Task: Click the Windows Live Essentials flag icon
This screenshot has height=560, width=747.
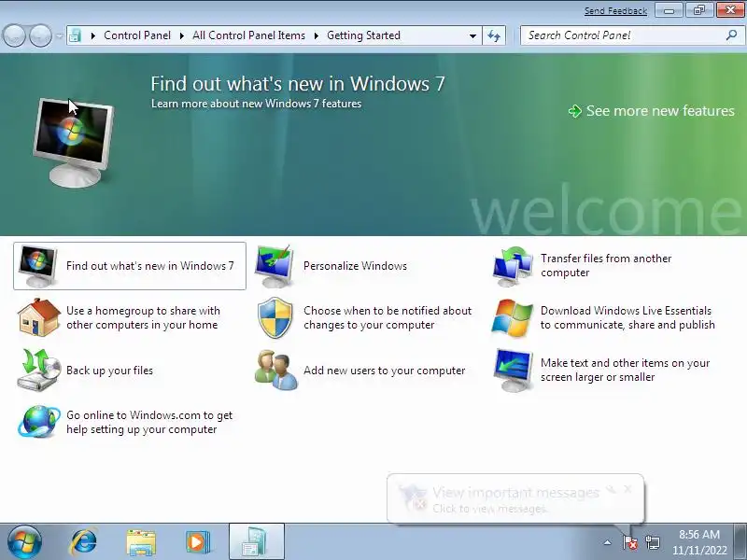Action: [512, 317]
